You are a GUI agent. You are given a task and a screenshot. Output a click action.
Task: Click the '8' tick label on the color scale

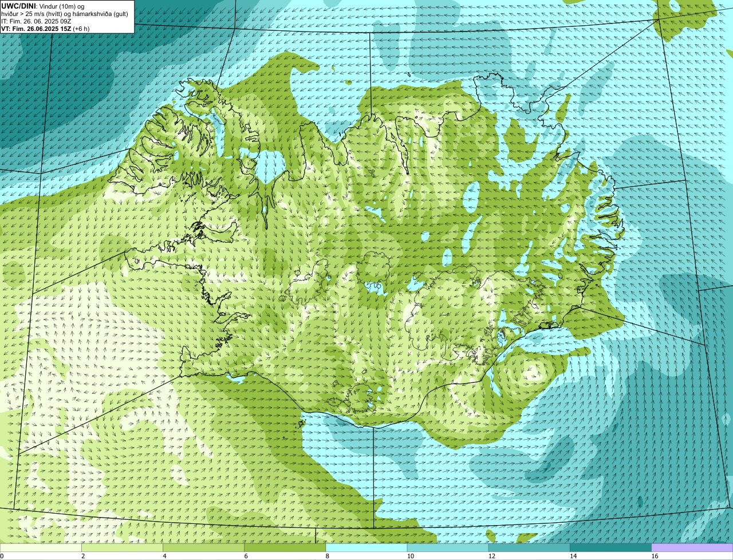[328, 556]
